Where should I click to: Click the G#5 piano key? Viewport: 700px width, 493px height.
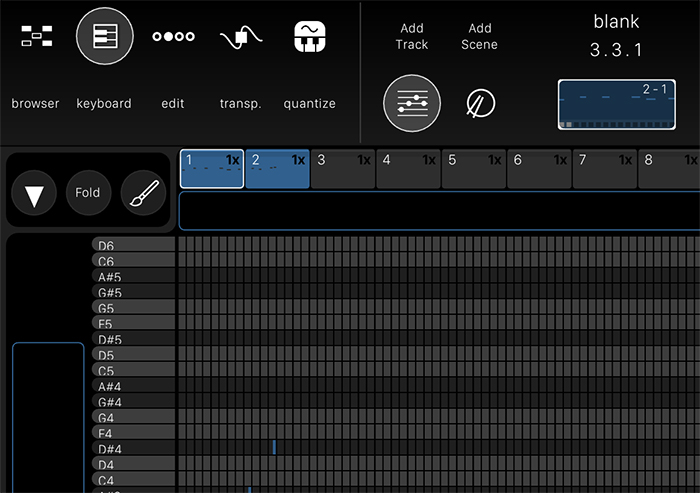pyautogui.click(x=133, y=291)
